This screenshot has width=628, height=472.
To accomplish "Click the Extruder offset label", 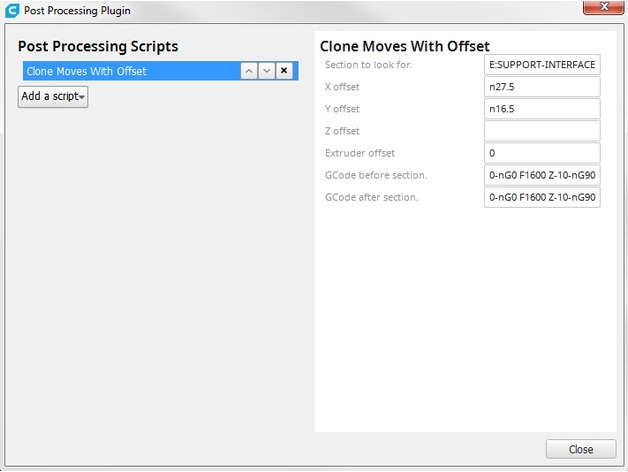I will tap(360, 153).
